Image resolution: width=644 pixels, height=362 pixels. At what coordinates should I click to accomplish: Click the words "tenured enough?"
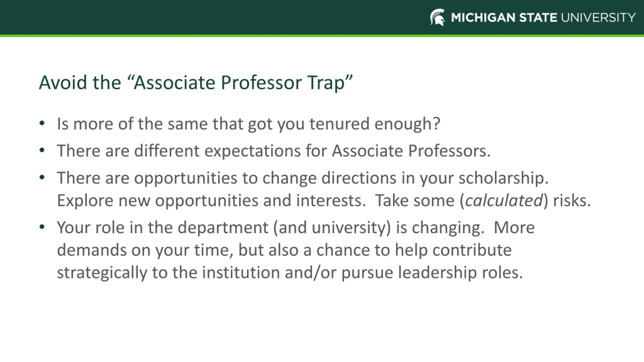click(x=375, y=124)
